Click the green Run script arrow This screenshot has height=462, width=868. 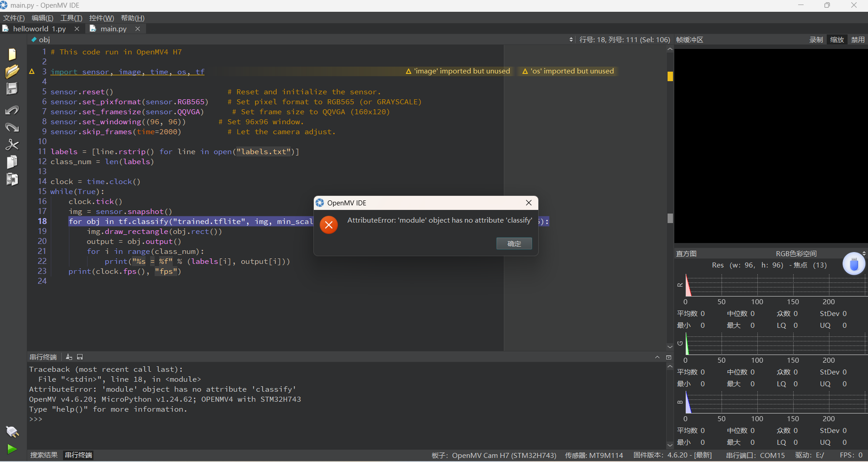[x=12, y=449]
